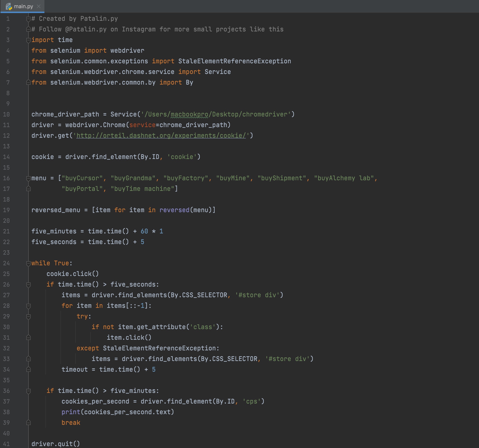Select the main.py editor tab
The height and width of the screenshot is (448, 479).
23,7
